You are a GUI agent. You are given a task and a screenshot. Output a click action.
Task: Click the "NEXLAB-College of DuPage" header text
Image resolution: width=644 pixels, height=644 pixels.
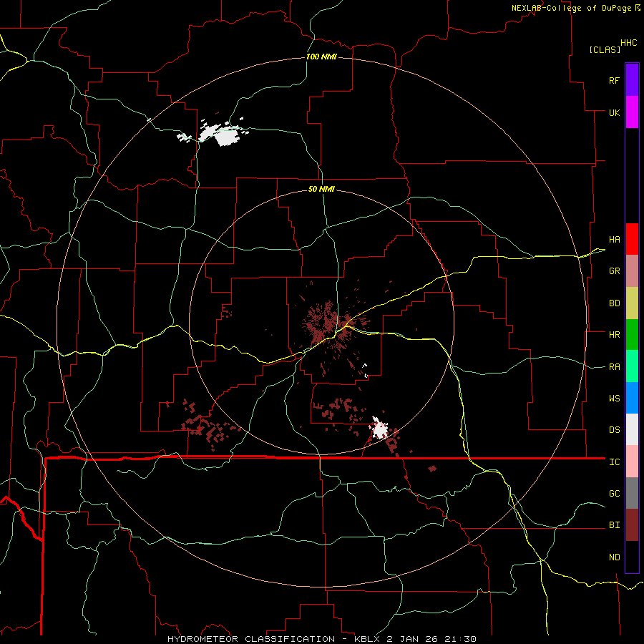(x=571, y=8)
